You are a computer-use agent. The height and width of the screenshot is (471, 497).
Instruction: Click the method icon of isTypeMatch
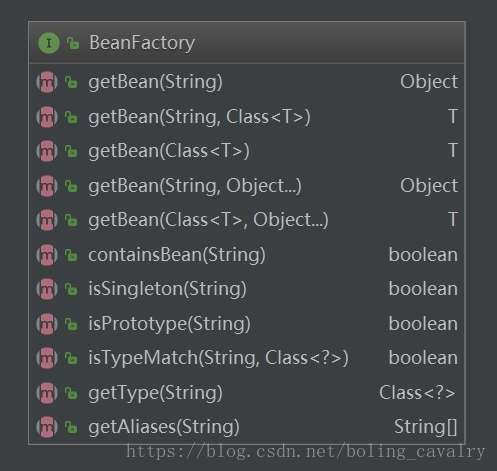(x=47, y=358)
